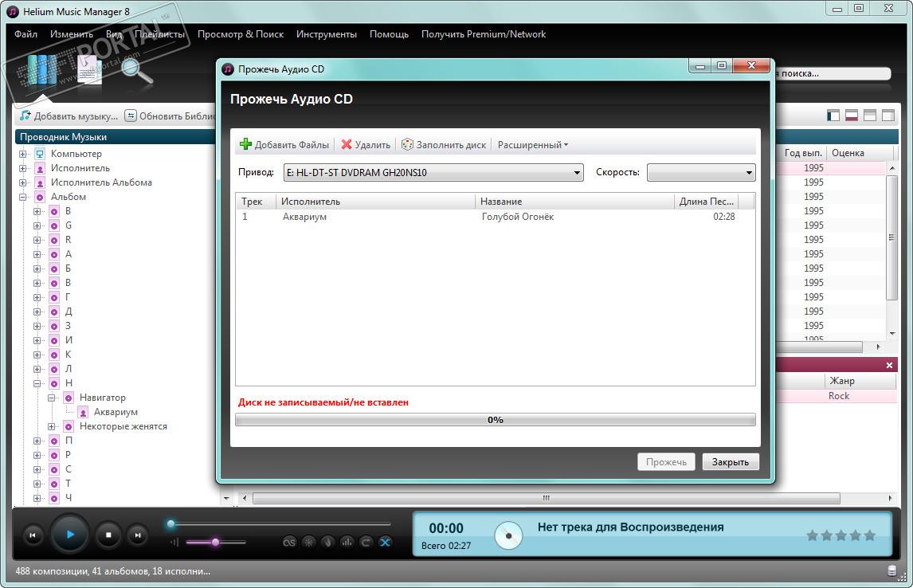Open the Изменить menu
The width and height of the screenshot is (913, 588).
pos(71,34)
